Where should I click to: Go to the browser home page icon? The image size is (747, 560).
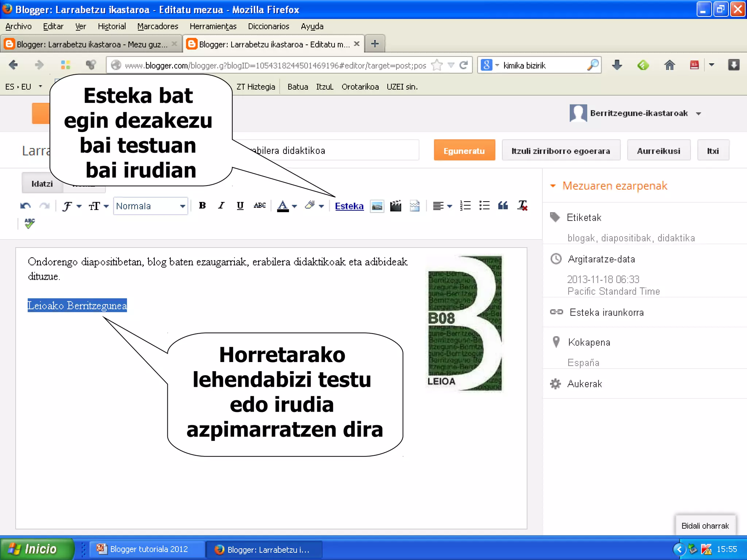pyautogui.click(x=669, y=65)
